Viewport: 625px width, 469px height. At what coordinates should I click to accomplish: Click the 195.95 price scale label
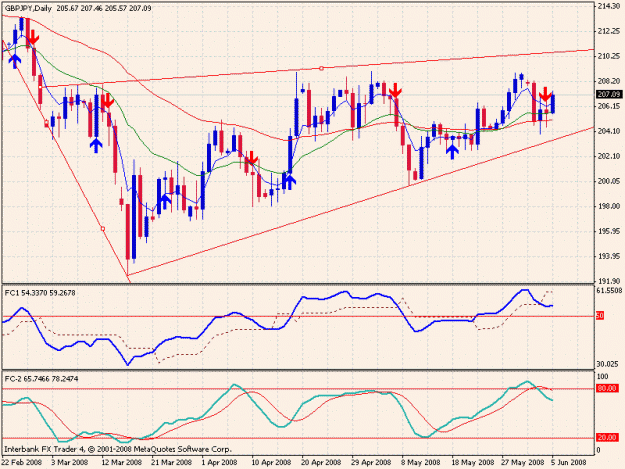coord(609,231)
